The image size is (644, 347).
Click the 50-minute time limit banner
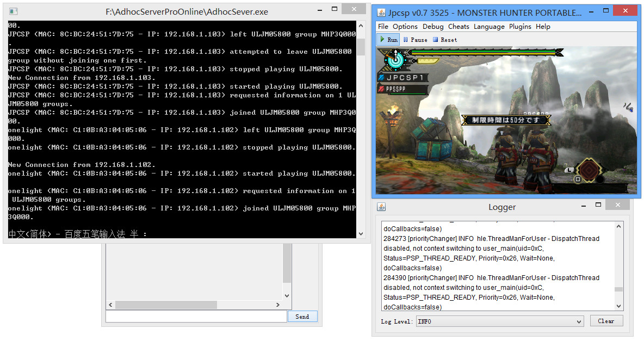[506, 120]
